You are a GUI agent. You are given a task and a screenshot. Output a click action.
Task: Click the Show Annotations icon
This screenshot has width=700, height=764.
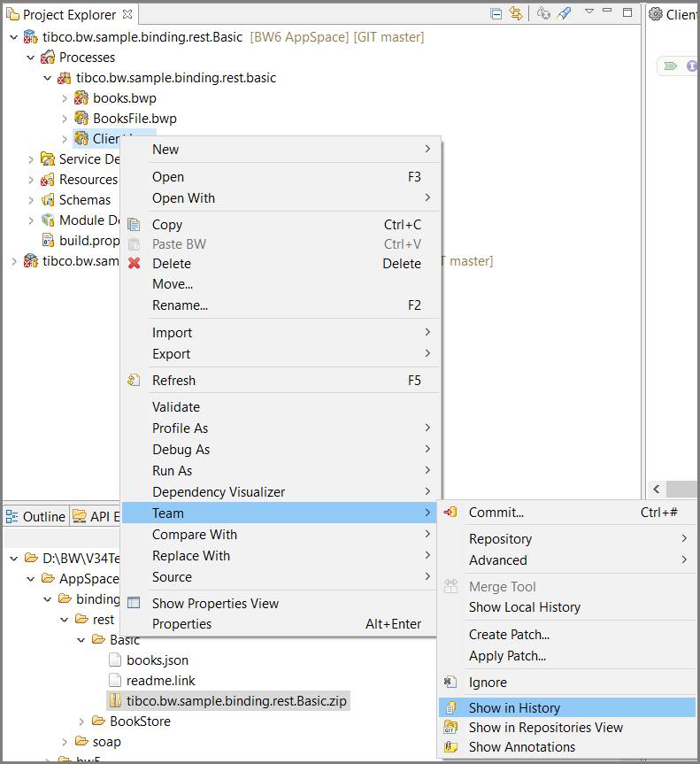click(x=450, y=747)
